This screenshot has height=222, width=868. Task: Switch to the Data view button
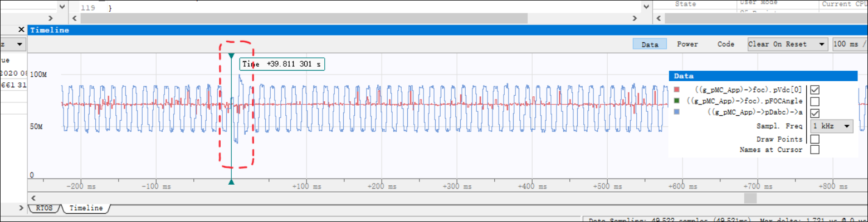point(650,44)
